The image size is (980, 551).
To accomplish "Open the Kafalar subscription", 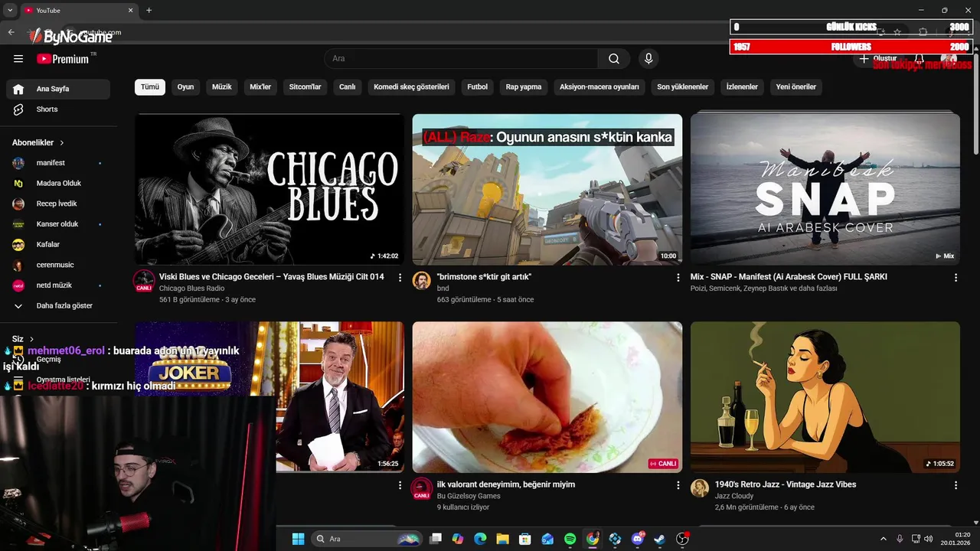I will [x=58, y=245].
